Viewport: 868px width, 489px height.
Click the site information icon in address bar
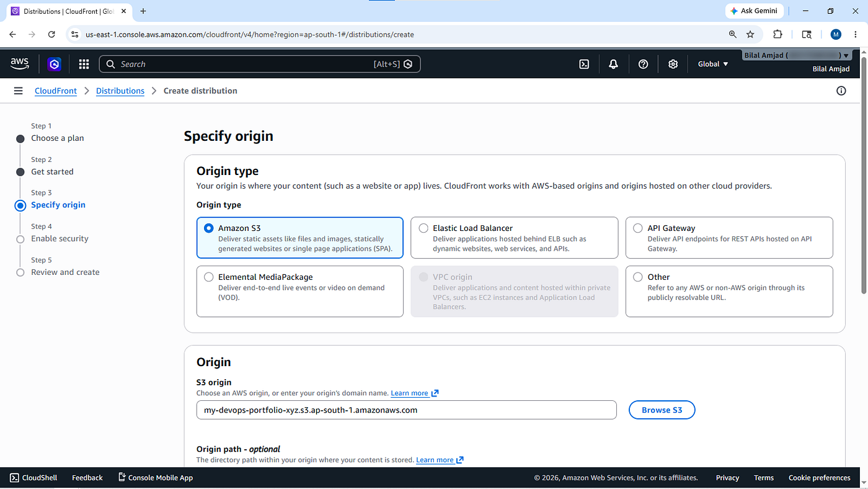pos(74,35)
